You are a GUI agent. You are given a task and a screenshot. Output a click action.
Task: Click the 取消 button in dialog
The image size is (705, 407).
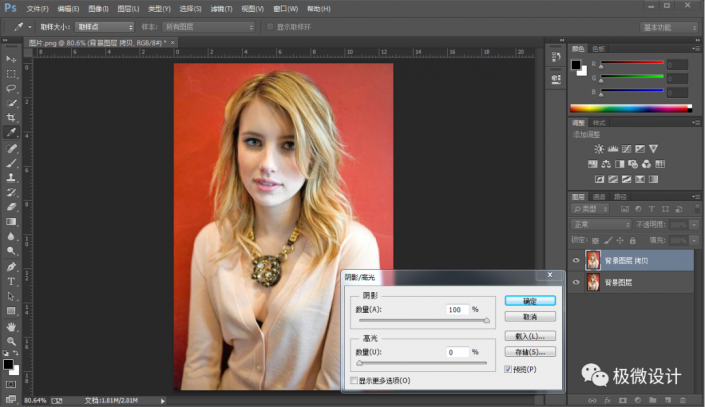click(528, 316)
